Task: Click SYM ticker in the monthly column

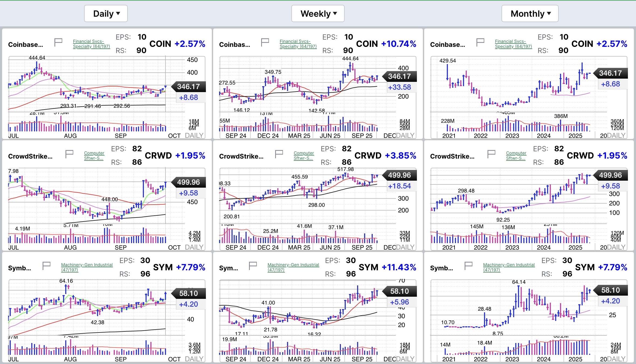Action: (x=585, y=267)
